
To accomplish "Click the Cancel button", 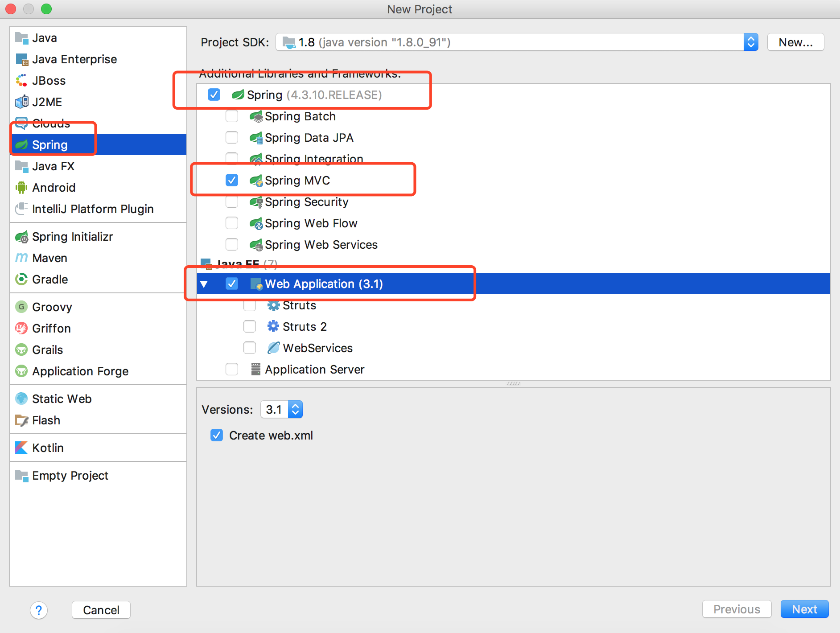I will (101, 610).
